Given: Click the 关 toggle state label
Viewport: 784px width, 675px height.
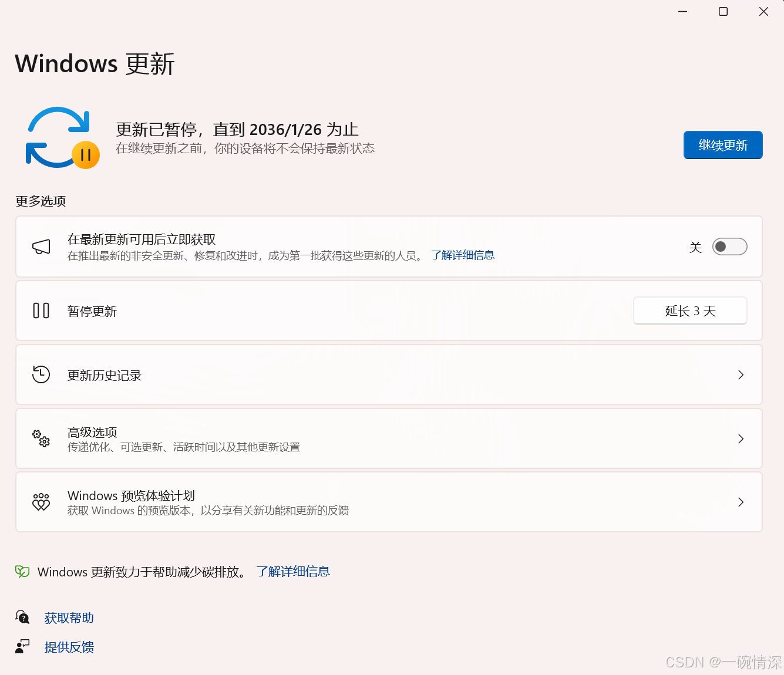Looking at the screenshot, I should point(695,247).
